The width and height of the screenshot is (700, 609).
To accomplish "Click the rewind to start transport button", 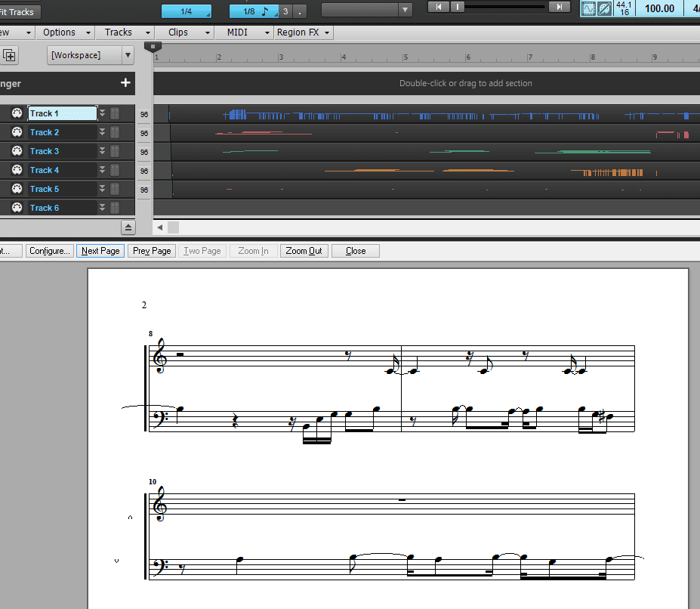I will (x=439, y=7).
